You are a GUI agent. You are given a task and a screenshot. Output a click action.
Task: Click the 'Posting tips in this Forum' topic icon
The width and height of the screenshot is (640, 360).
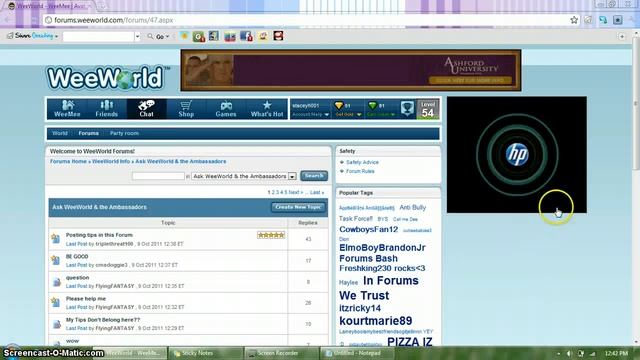click(56, 238)
